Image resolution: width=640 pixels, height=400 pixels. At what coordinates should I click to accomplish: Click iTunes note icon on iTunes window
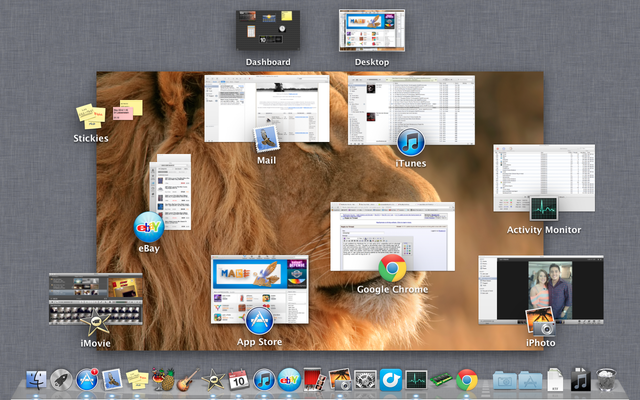click(x=411, y=143)
